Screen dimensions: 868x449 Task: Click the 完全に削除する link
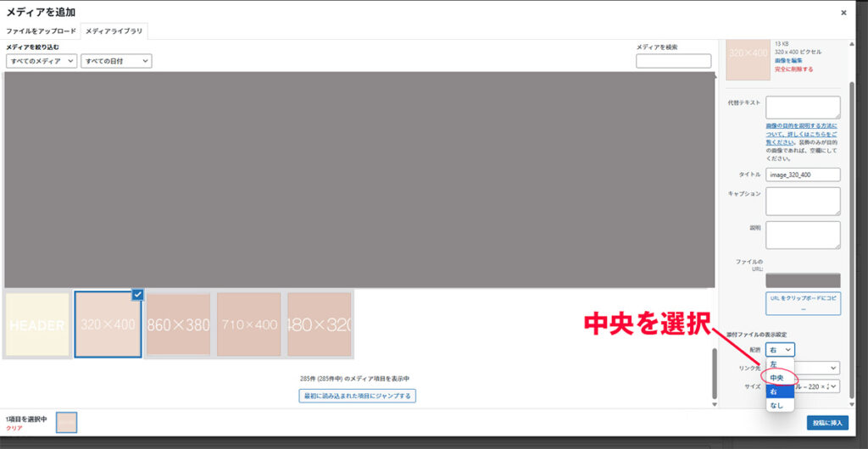[x=793, y=69]
